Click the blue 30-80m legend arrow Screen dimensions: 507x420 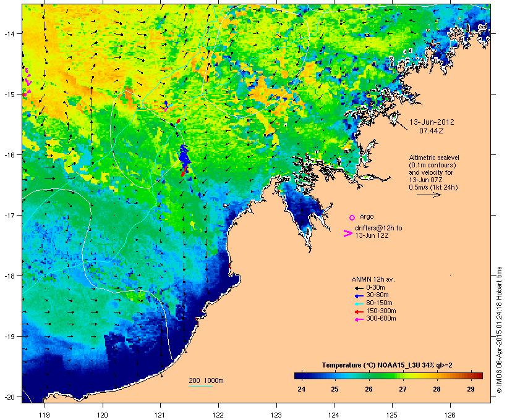click(x=359, y=296)
